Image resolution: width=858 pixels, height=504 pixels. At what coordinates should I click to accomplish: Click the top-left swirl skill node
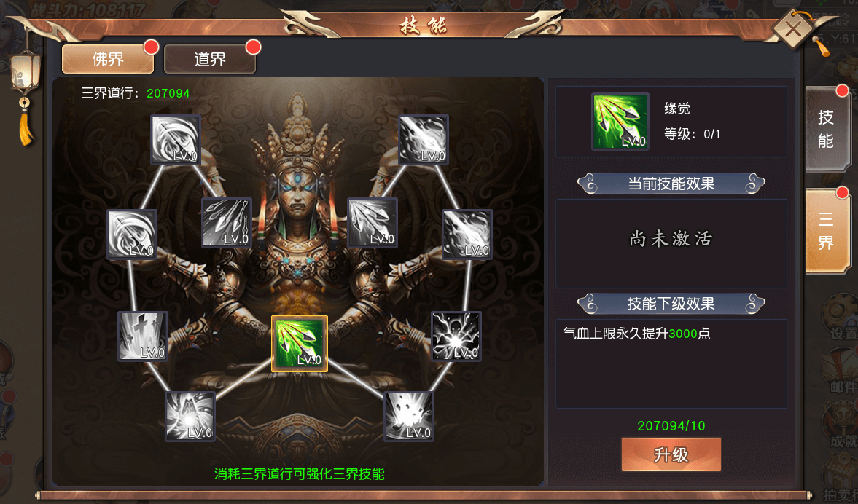point(176,140)
